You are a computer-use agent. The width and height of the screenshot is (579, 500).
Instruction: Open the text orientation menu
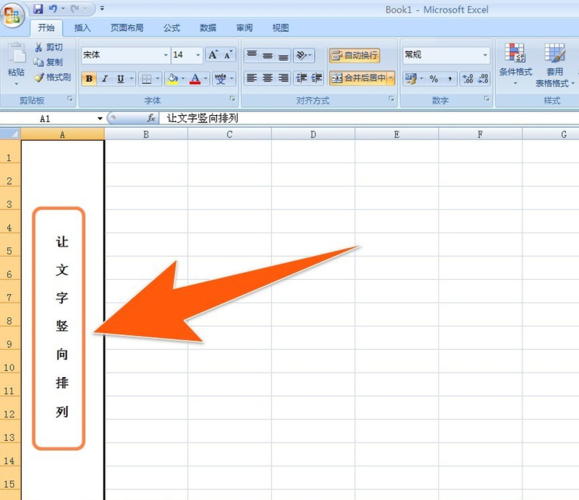[x=304, y=55]
